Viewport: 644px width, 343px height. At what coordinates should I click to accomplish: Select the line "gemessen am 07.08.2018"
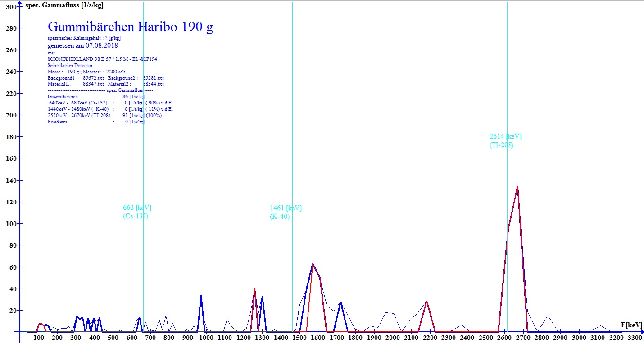coord(83,45)
